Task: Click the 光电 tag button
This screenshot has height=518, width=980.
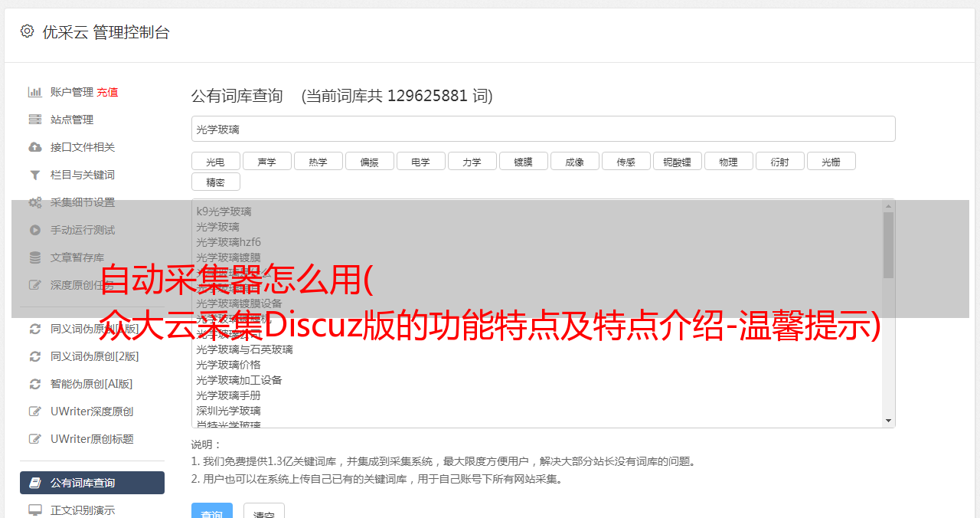Action: pyautogui.click(x=215, y=162)
